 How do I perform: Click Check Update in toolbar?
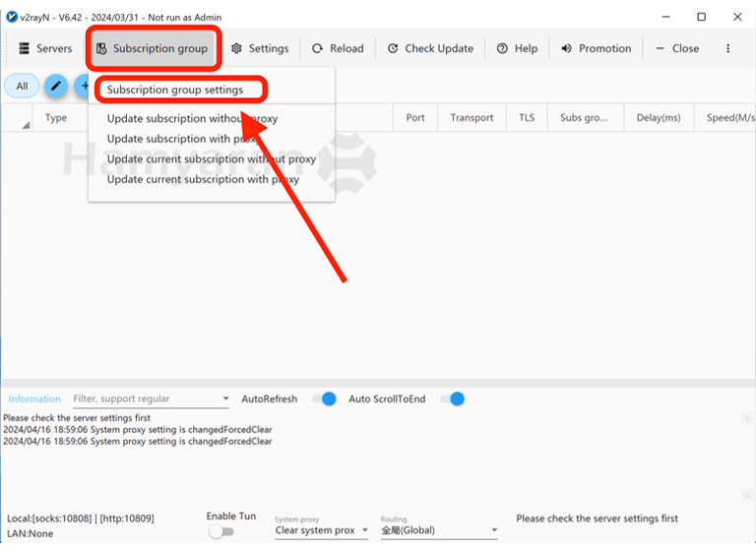430,48
